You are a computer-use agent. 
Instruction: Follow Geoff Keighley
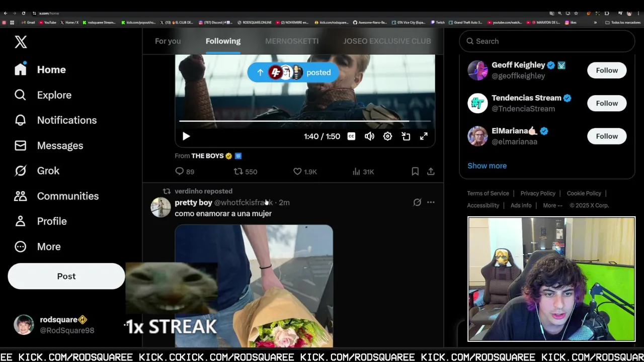coord(607,70)
